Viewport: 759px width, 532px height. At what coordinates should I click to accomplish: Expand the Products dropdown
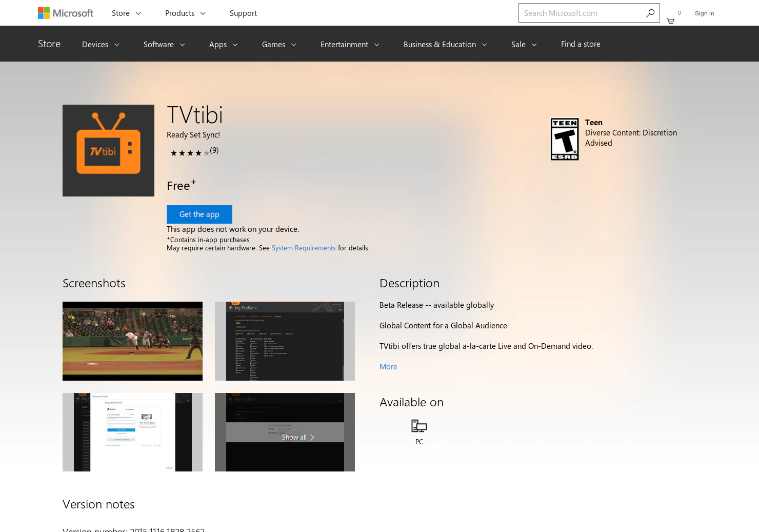[x=185, y=13]
